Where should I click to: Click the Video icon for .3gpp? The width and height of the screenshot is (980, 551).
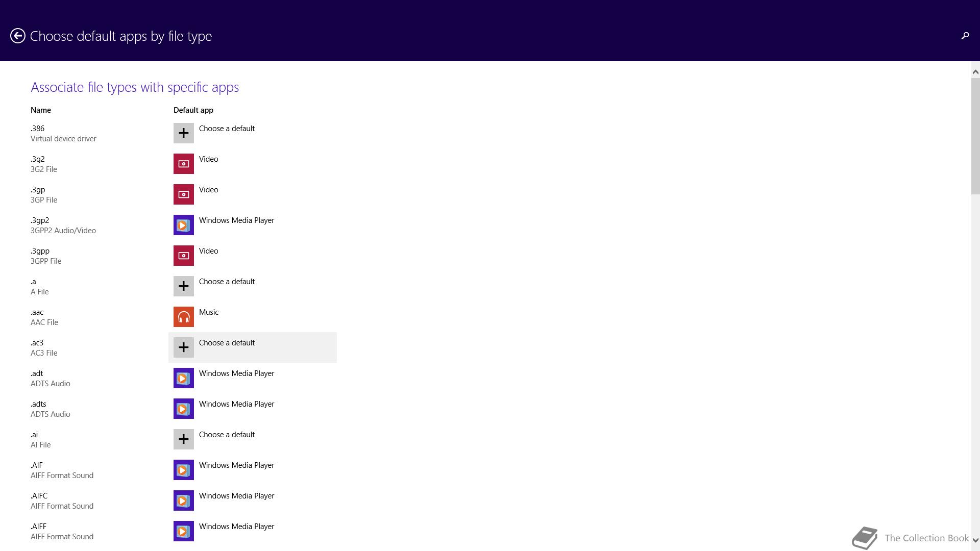pyautogui.click(x=184, y=256)
